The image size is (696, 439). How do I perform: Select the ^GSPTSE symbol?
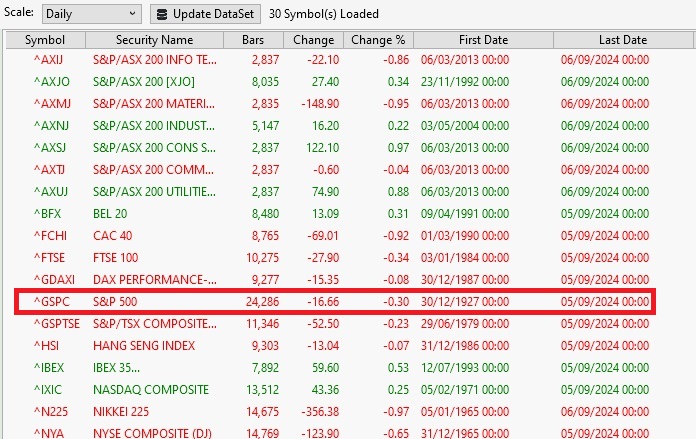point(57,324)
